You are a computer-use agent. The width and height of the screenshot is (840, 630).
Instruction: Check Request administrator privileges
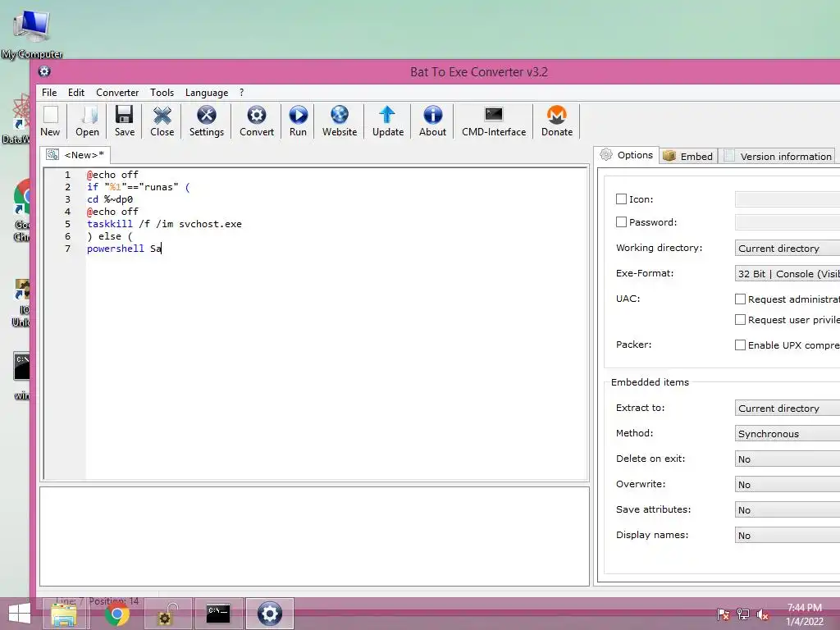741,299
